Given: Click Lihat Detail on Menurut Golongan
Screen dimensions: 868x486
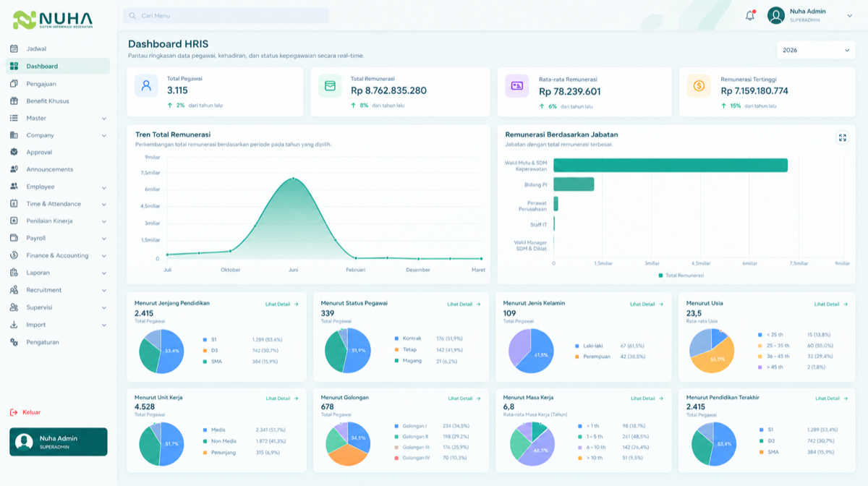Looking at the screenshot, I should tap(465, 398).
